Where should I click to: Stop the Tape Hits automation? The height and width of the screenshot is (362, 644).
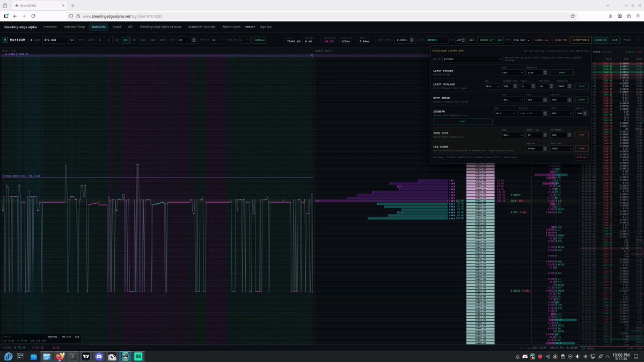pyautogui.click(x=581, y=135)
